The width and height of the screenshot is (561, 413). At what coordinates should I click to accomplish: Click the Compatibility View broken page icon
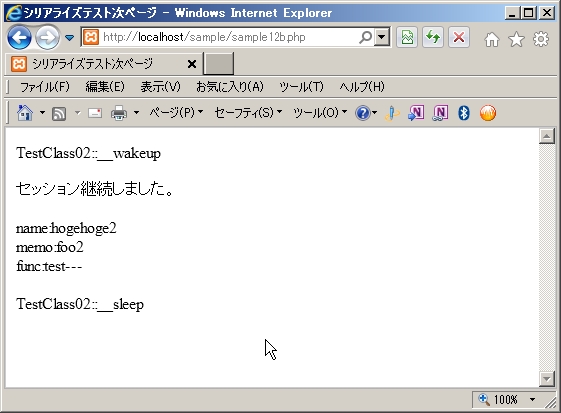point(407,37)
